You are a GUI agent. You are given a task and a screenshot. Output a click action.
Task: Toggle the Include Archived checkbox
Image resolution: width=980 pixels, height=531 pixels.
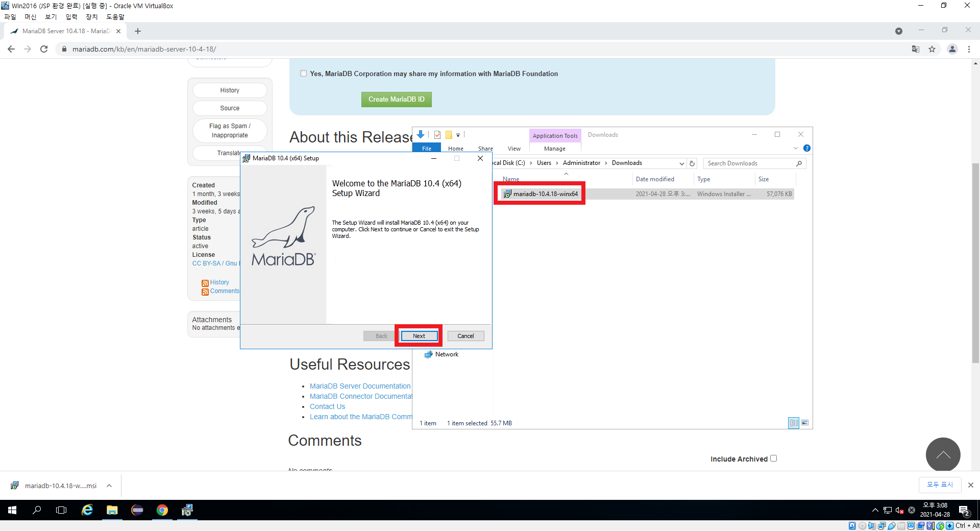click(x=774, y=458)
